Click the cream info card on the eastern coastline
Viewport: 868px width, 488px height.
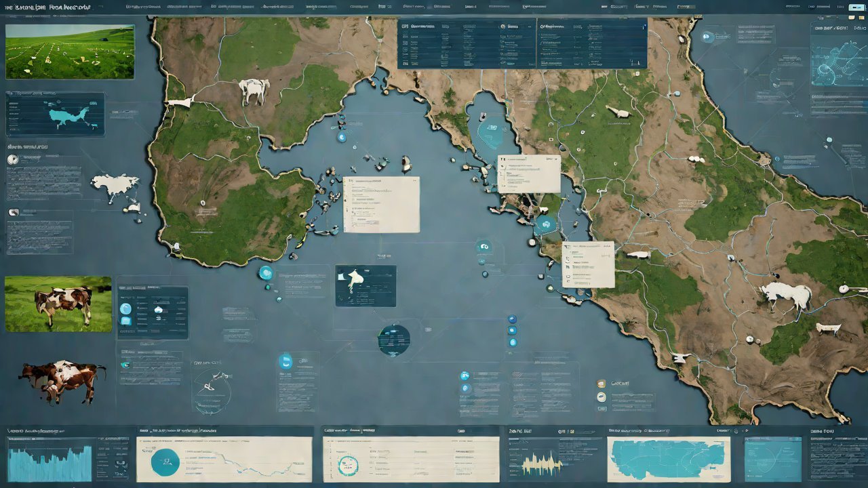click(x=588, y=264)
